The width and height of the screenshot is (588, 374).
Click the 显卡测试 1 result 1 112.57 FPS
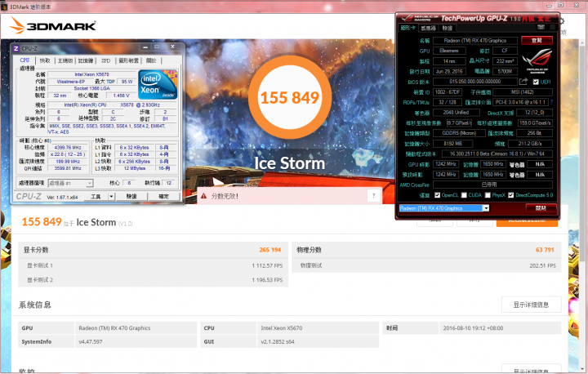(x=267, y=265)
